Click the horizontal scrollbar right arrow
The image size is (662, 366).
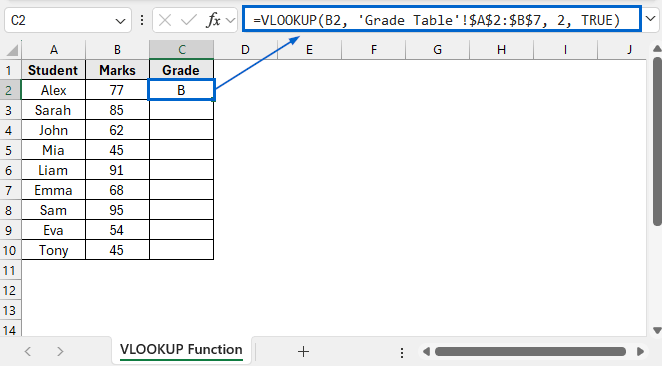tap(640, 351)
